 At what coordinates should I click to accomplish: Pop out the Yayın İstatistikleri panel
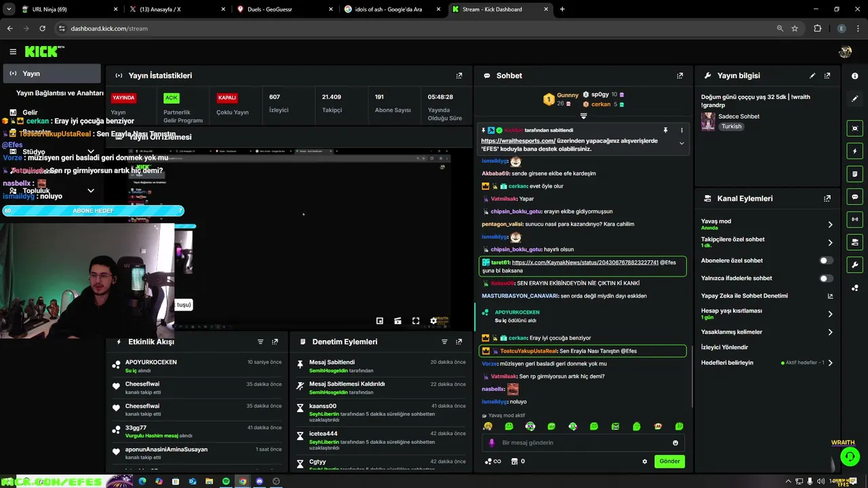point(459,76)
